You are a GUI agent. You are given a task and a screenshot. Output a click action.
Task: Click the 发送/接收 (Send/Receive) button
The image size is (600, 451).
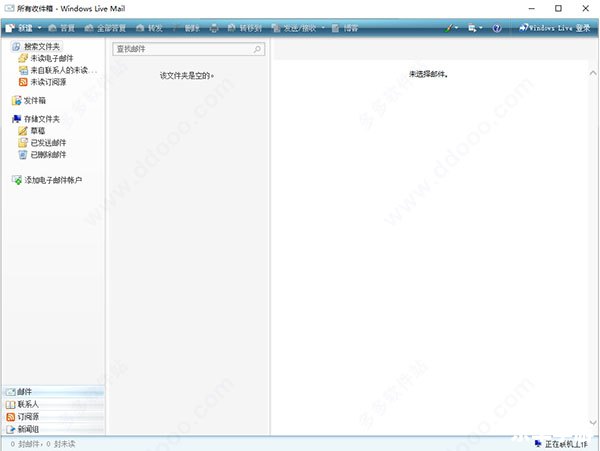coord(294,28)
